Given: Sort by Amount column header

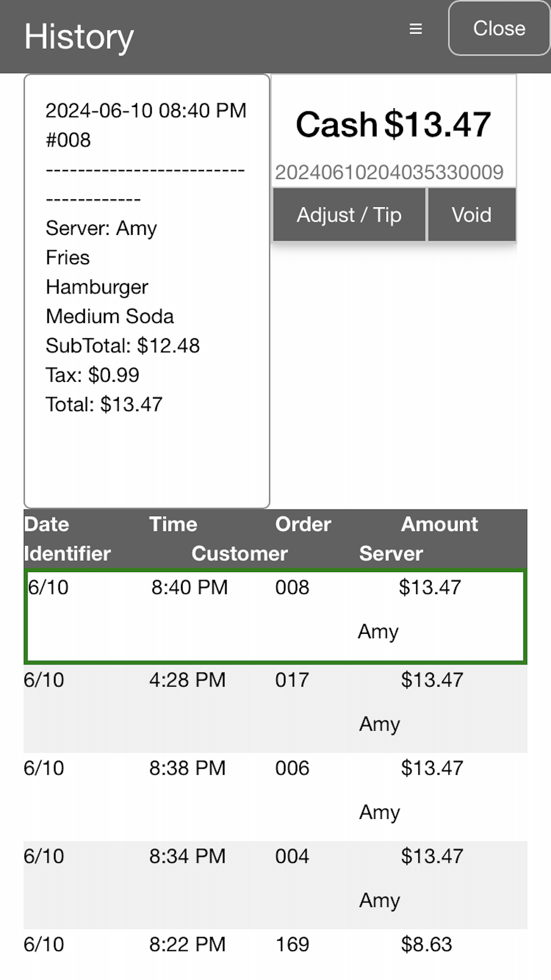Looking at the screenshot, I should (x=439, y=524).
